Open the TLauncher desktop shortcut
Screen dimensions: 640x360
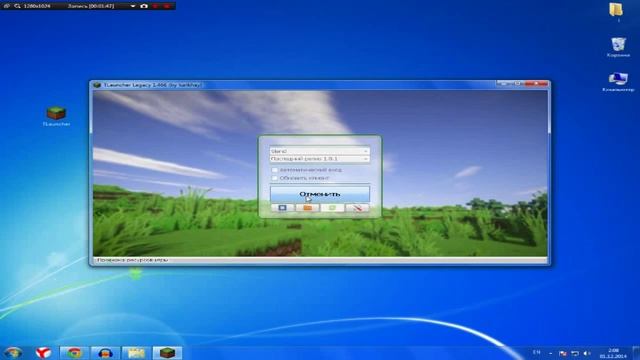tap(56, 116)
